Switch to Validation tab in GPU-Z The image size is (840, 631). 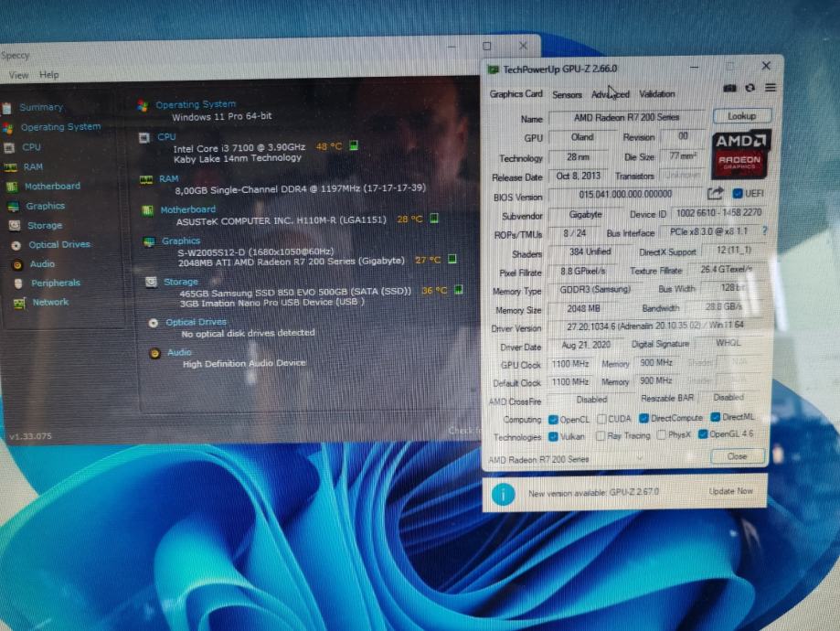(657, 94)
